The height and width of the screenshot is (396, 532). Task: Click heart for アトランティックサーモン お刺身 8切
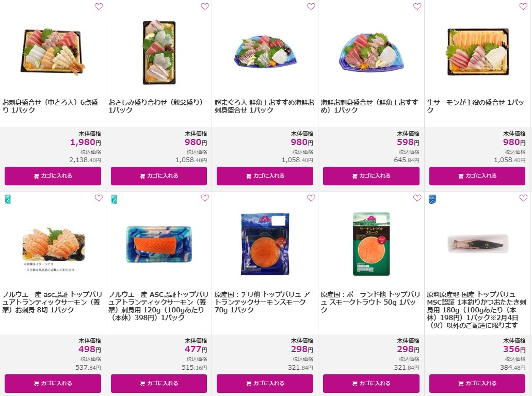pos(99,198)
